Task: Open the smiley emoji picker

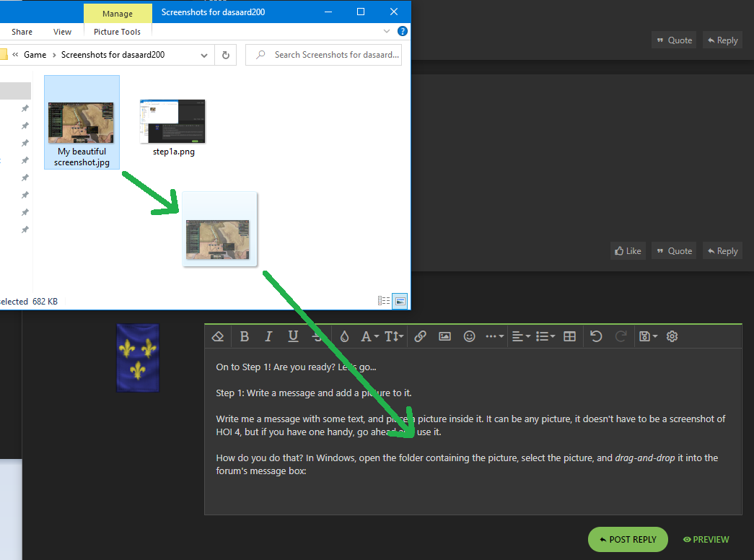Action: 470,336
